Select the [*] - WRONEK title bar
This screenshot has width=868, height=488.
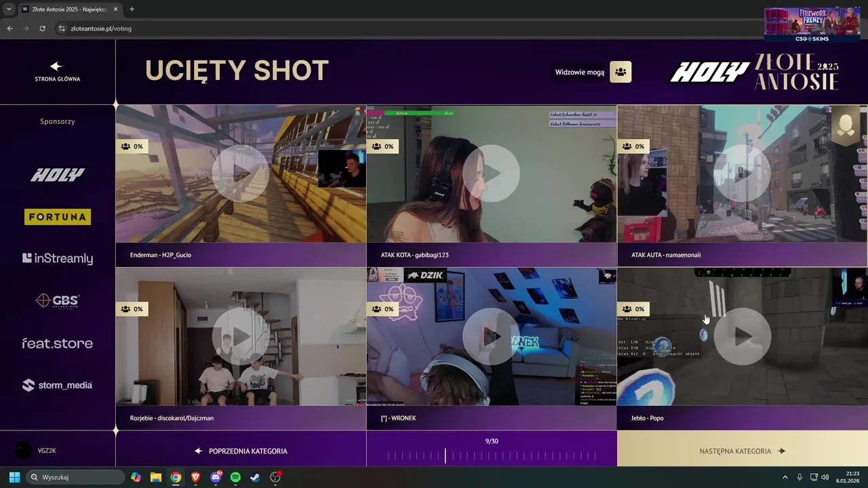tap(492, 418)
